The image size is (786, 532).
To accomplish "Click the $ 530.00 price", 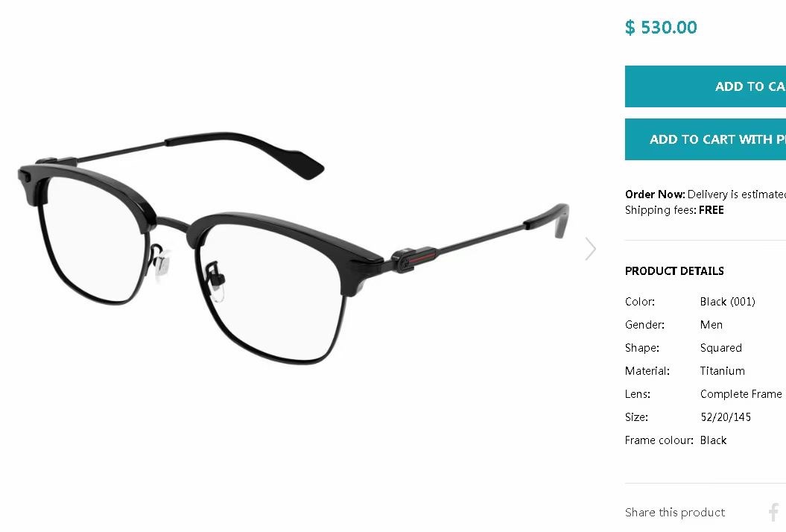I will click(x=661, y=27).
